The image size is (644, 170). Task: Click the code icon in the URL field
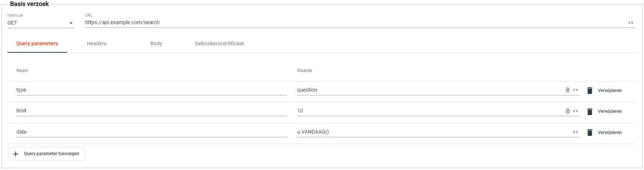[631, 23]
